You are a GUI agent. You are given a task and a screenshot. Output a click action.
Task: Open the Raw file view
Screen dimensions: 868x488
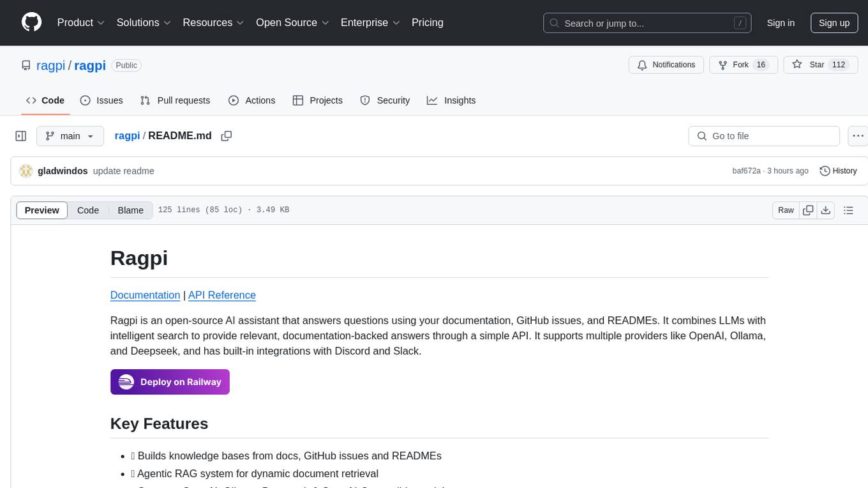786,210
